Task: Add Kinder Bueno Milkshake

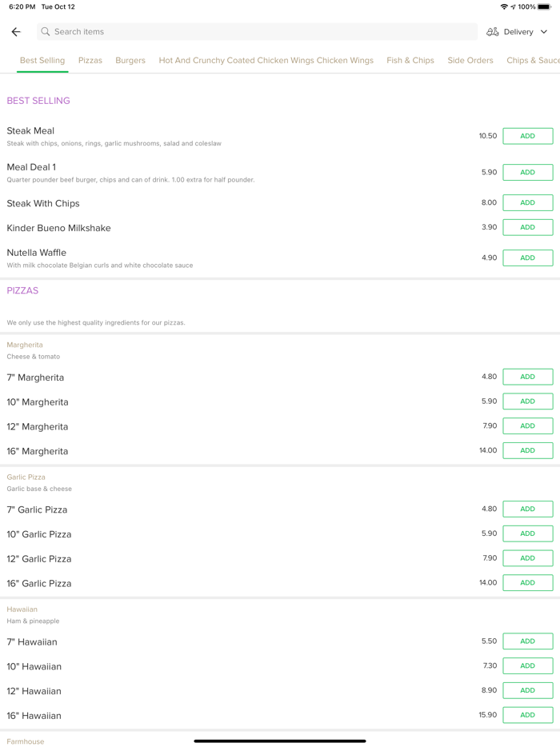Action: (527, 227)
